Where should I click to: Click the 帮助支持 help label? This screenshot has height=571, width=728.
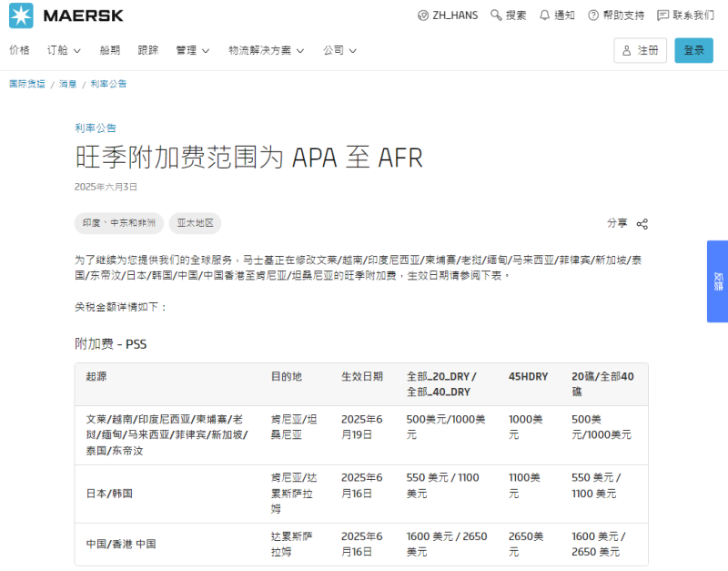[623, 15]
